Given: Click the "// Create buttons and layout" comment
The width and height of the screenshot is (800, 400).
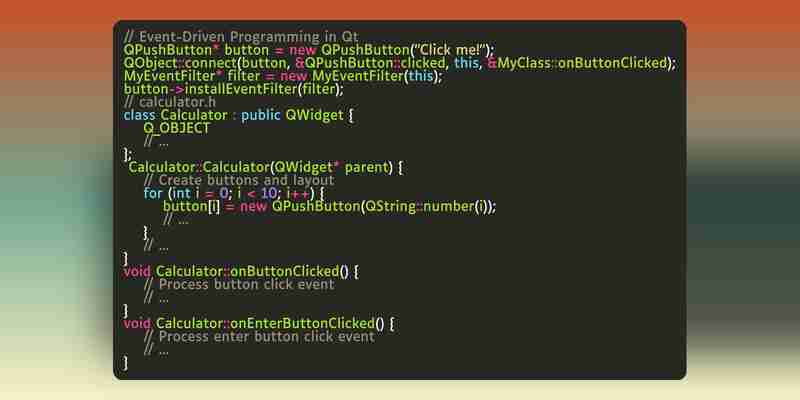Looking at the screenshot, I should 239,181.
